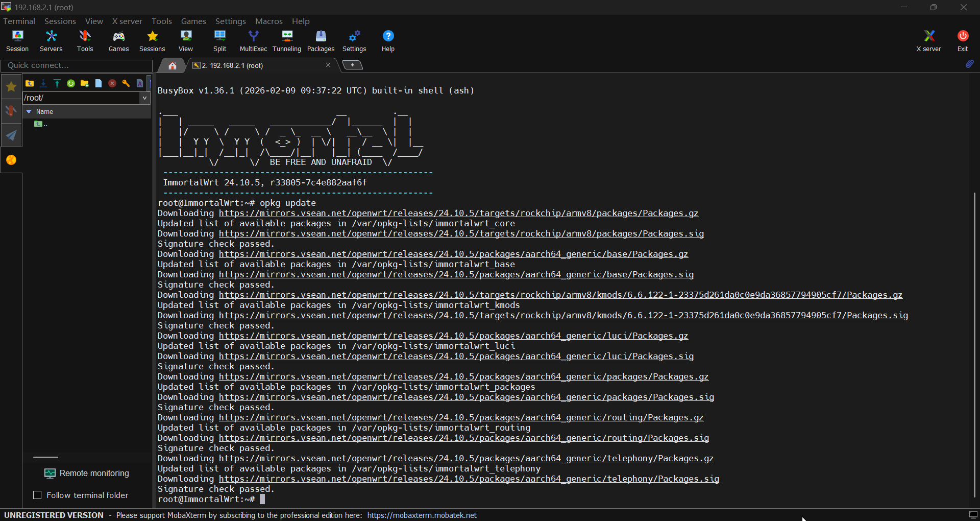Click the Name column sort arrow

[29, 111]
